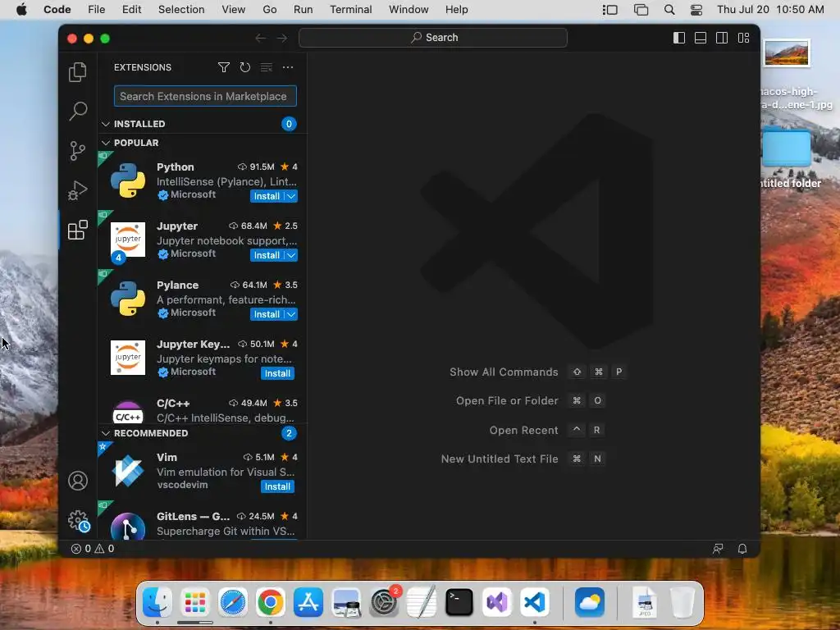Clear extensions search results icon
840x630 pixels.
pyautogui.click(x=267, y=67)
